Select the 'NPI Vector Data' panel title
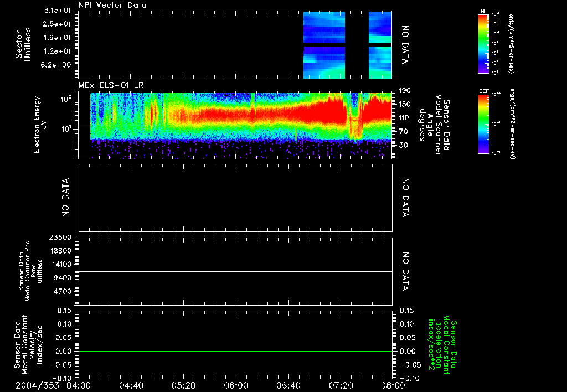This screenshot has height=392, width=567. pos(112,5)
